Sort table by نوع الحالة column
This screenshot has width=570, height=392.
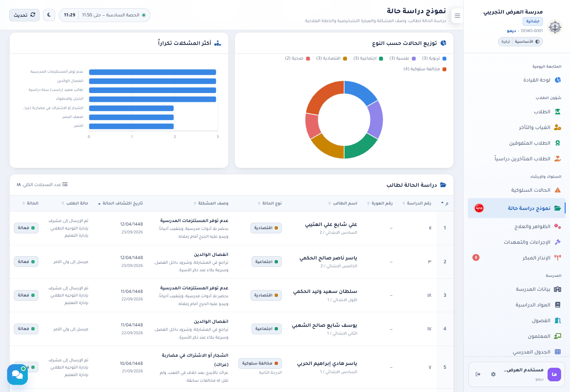270,203
